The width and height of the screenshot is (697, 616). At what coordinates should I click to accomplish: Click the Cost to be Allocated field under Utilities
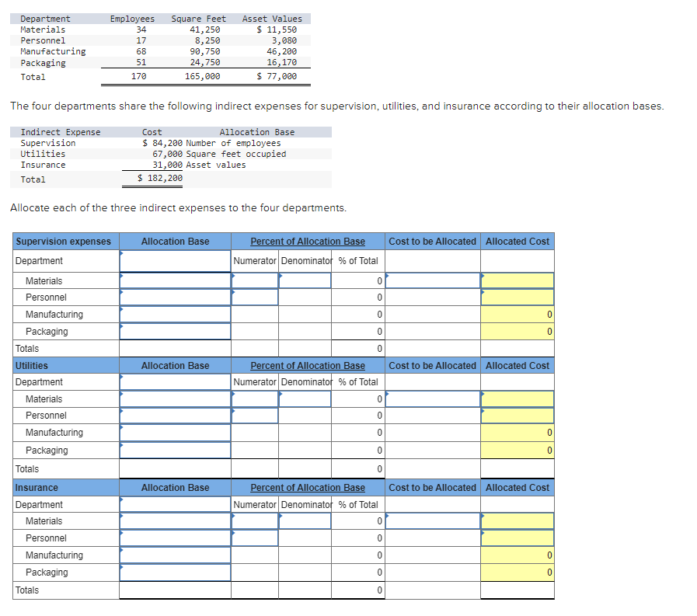432,398
